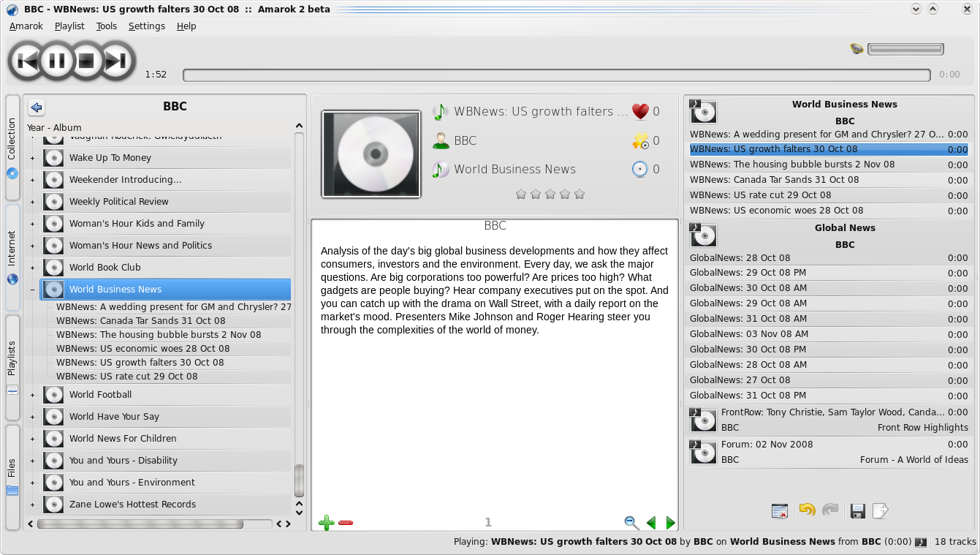Go to previous context view arrow

[651, 523]
